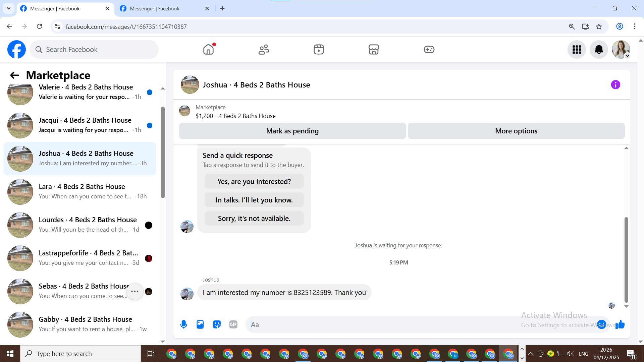This screenshot has height=362, width=644.
Task: Open the Facebook menu grid icon
Action: point(577,50)
